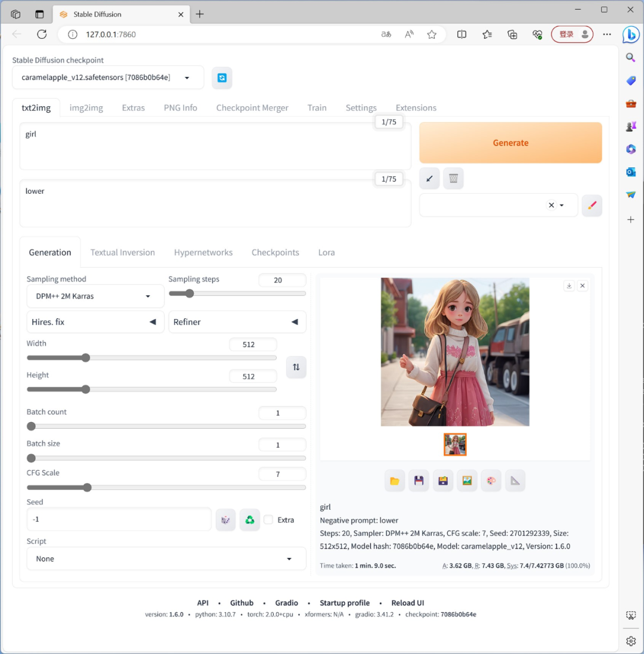
Task: Select the Textual Inversion tab
Action: point(123,252)
